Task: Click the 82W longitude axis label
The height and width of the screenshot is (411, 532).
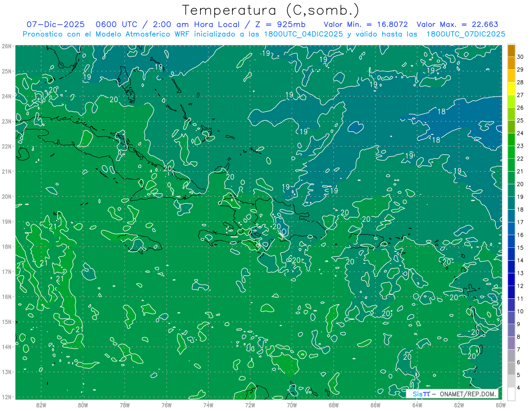Action: click(x=41, y=405)
